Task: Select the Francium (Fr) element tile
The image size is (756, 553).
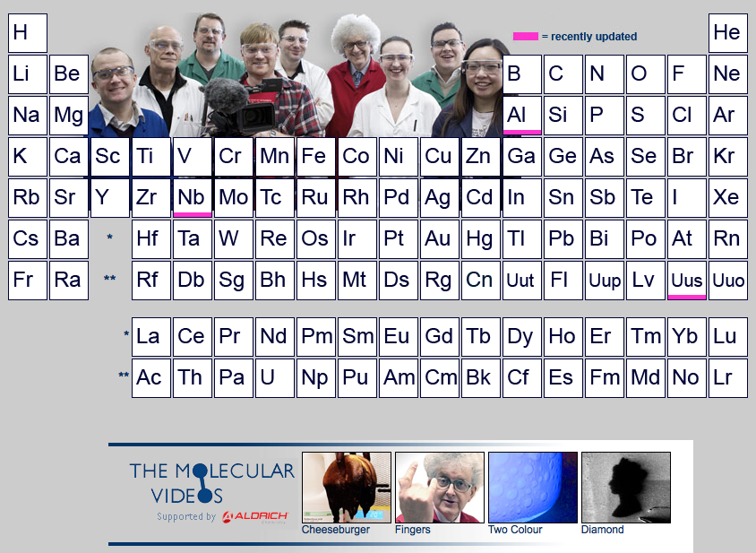Action: pos(27,280)
